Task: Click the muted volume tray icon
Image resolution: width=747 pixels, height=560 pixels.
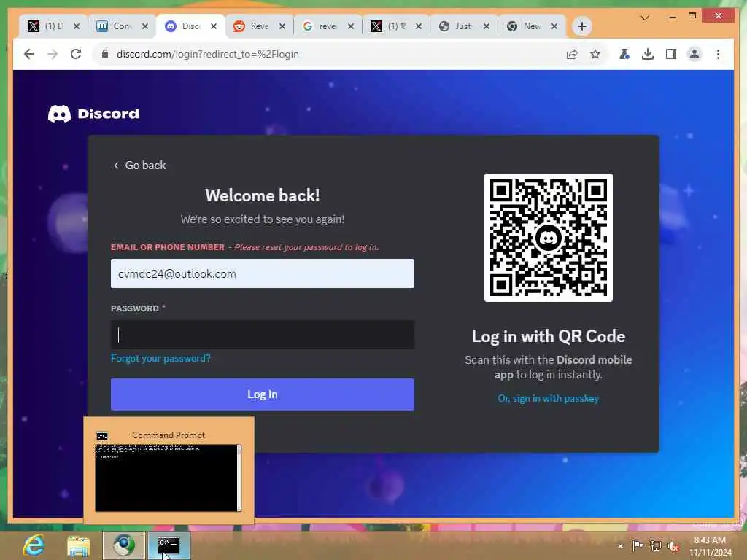Action: click(673, 546)
